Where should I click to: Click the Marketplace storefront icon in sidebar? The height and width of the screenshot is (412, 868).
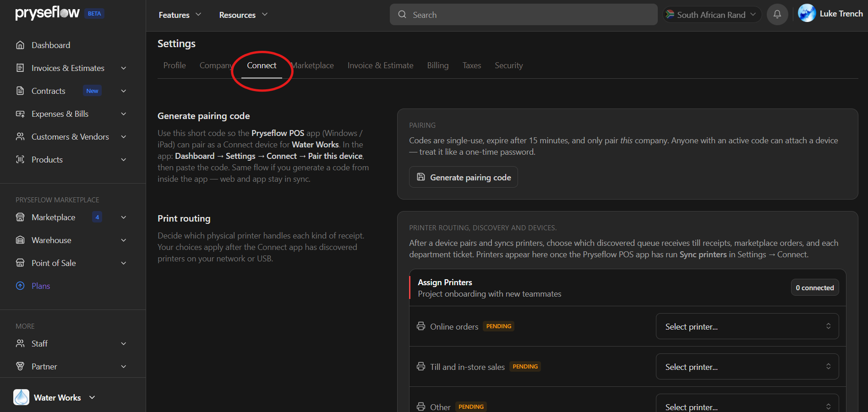[20, 217]
